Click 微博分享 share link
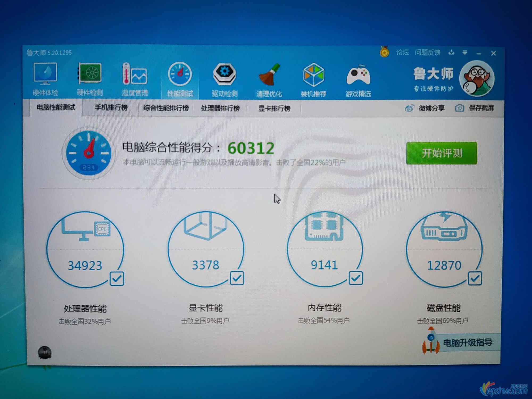Screen dimensions: 532x399 431,108
